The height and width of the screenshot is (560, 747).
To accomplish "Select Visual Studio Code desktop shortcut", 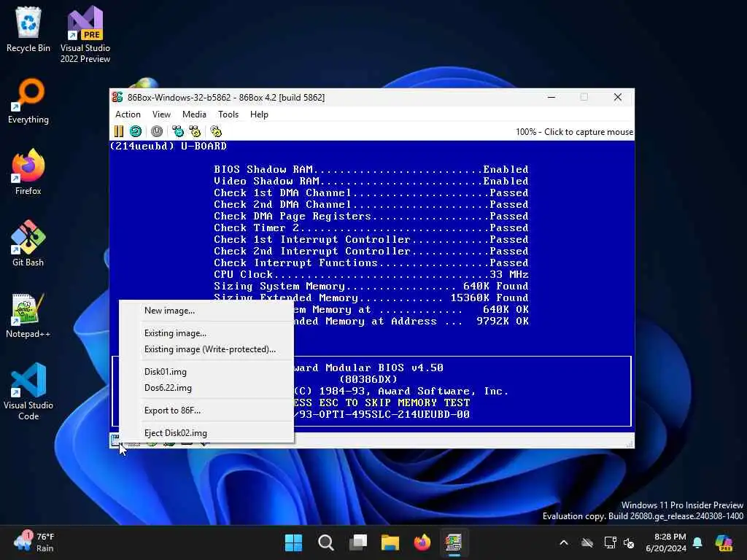I will click(28, 392).
